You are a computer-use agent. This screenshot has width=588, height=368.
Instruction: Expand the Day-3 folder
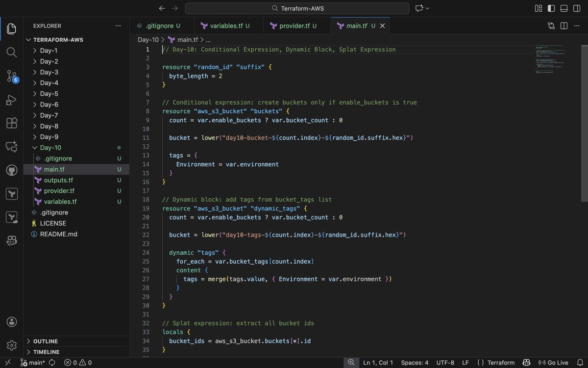click(x=76, y=72)
